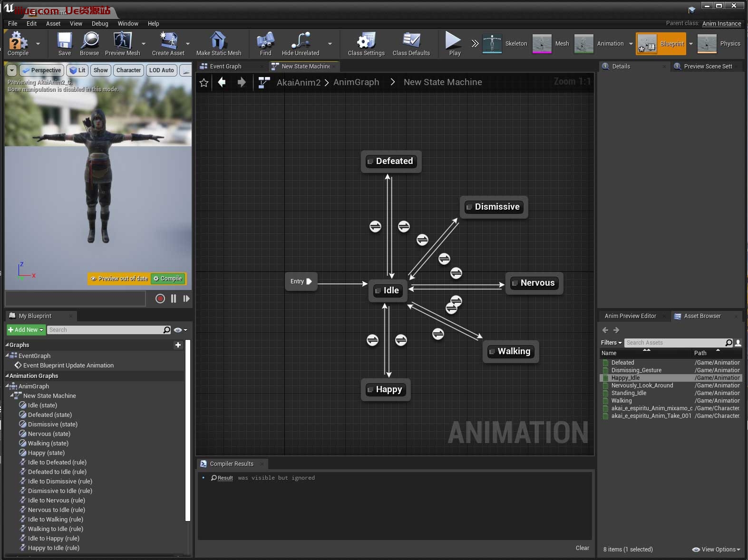Click Clear in Compiler Results
748x560 pixels.
coord(582,548)
